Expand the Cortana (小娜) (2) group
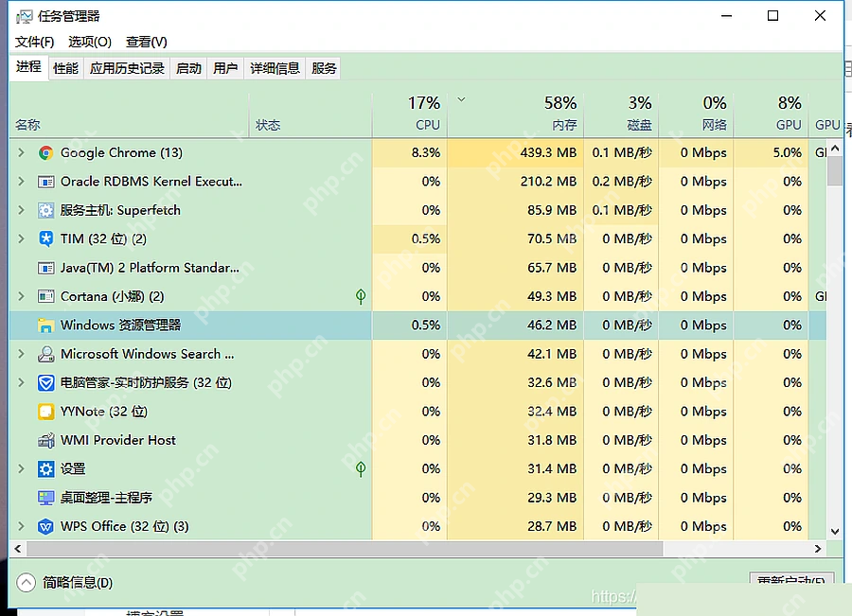 tap(21, 296)
